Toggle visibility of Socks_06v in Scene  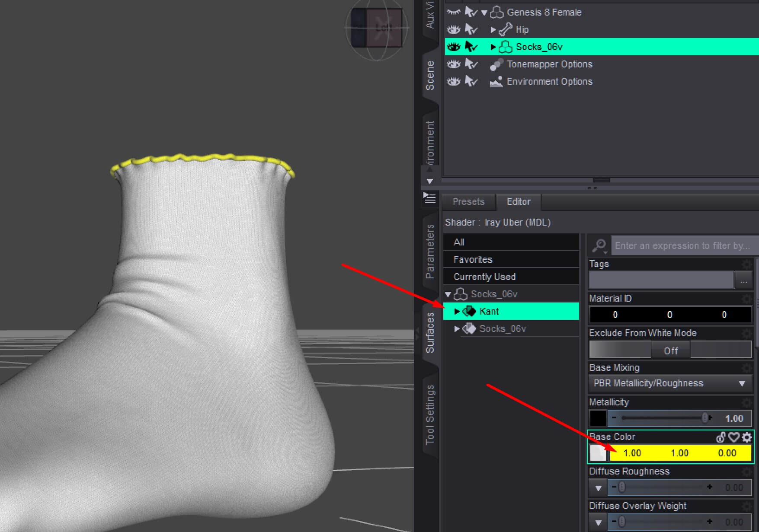click(x=453, y=47)
